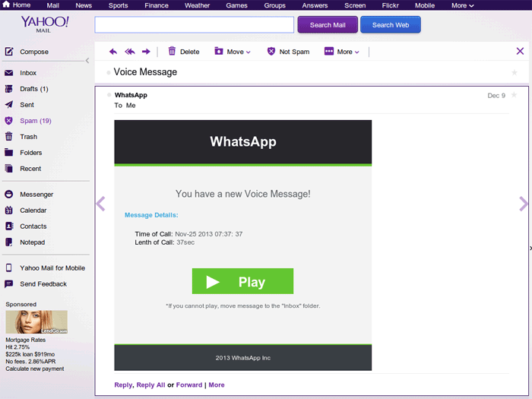Image resolution: width=532 pixels, height=399 pixels.
Task: Click the Send Feedback speech bubble icon
Action: (x=9, y=283)
